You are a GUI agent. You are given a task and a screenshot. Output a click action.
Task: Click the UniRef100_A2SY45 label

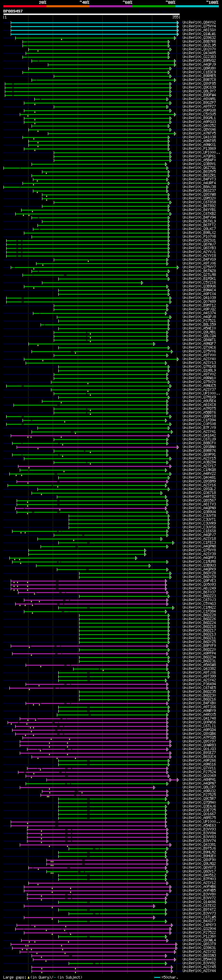[199, 967]
